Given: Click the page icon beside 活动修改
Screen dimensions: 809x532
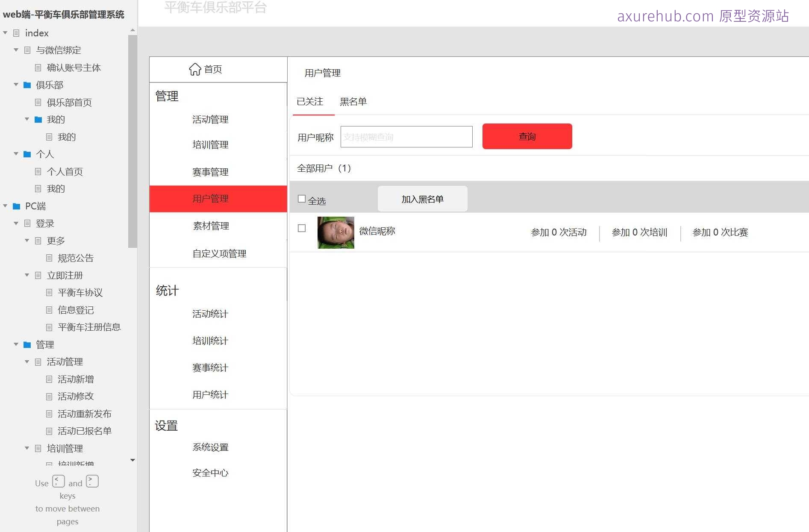Looking at the screenshot, I should pos(49,397).
